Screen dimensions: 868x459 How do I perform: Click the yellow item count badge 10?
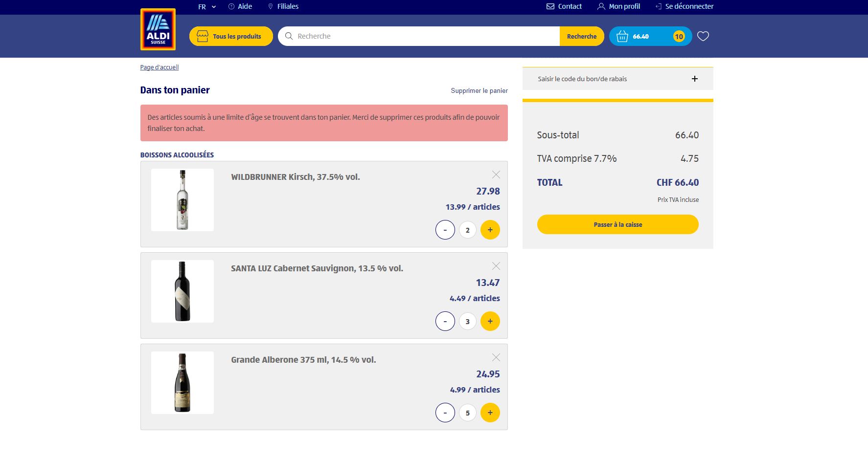pyautogui.click(x=679, y=36)
